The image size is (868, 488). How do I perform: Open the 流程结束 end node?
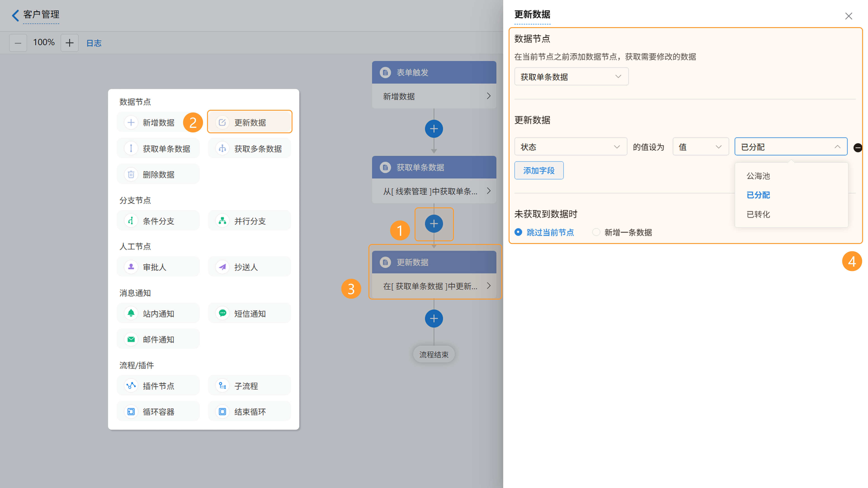pos(434,354)
